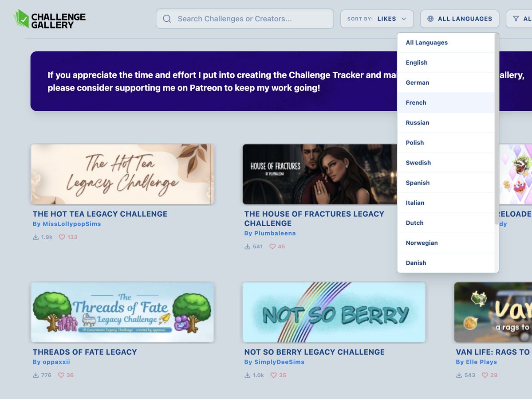Choose Dutch in the language menu

pyautogui.click(x=446, y=223)
